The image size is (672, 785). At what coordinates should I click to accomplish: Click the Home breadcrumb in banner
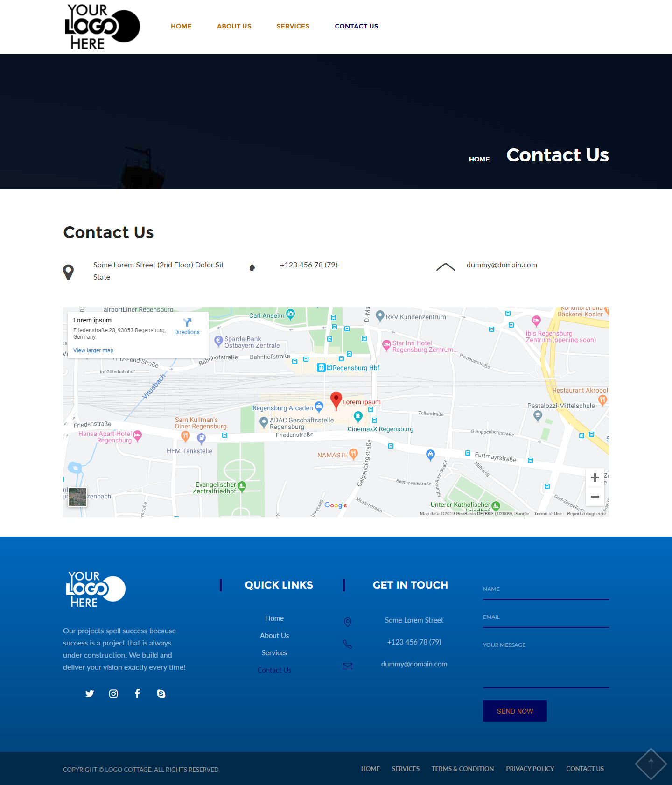(479, 159)
